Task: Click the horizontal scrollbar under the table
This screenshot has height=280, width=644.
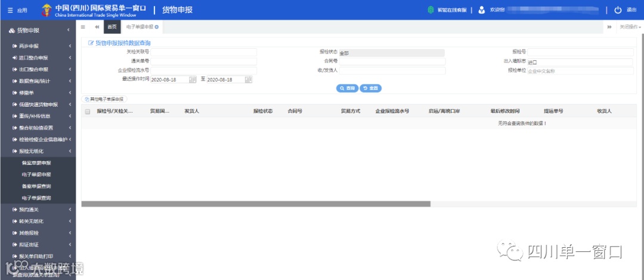Action: click(x=256, y=204)
